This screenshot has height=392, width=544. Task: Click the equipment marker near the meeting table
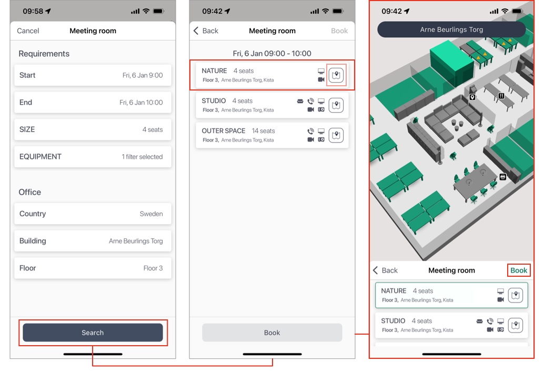502,177
